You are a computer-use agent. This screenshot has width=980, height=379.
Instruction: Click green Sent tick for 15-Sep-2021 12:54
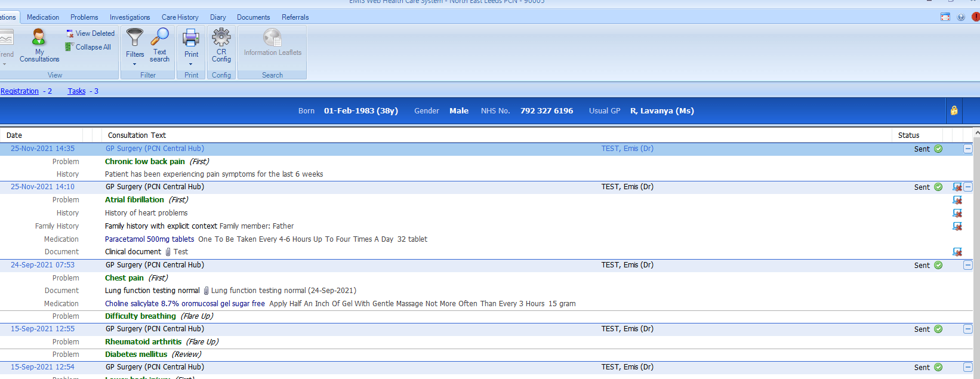938,367
